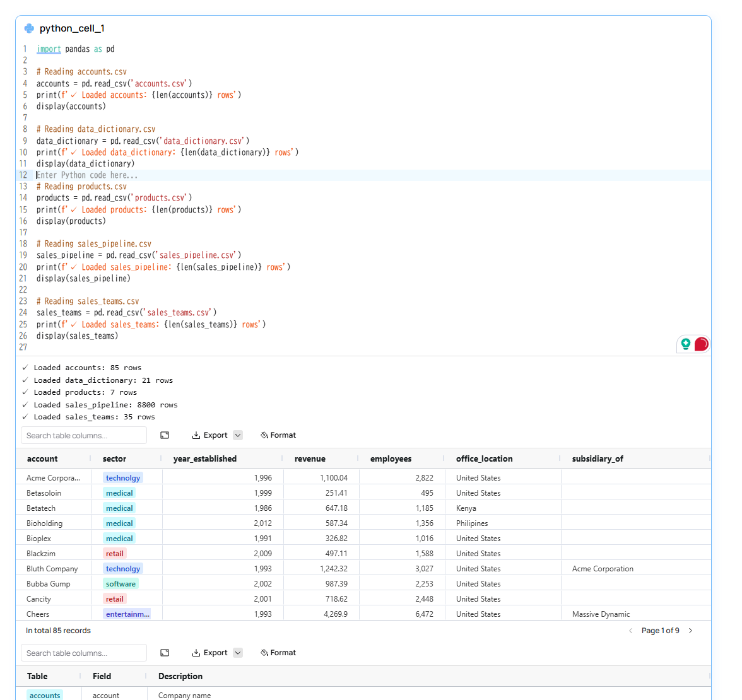Click the 'Page 1 of 9' pagination label
Viewport: 742px width, 700px height.
(660, 631)
